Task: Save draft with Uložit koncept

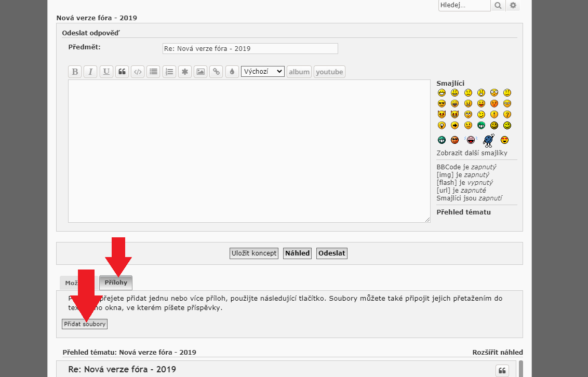Action: coord(254,253)
